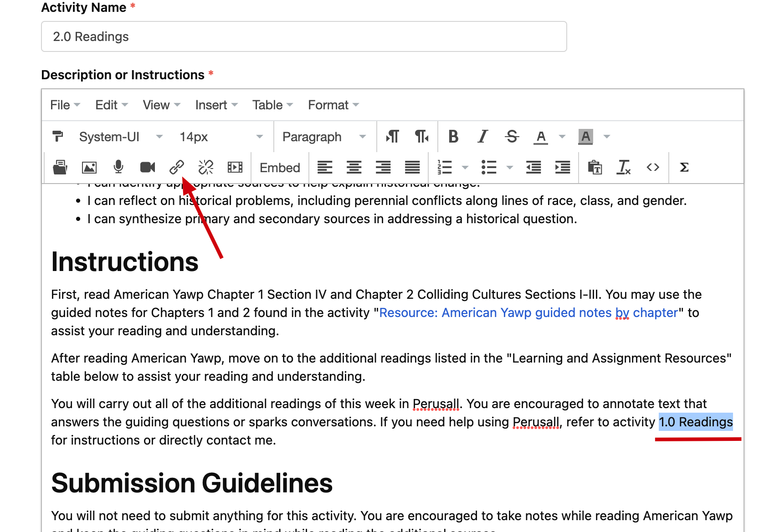Set left-to-right text direction
759x532 pixels.
point(392,136)
